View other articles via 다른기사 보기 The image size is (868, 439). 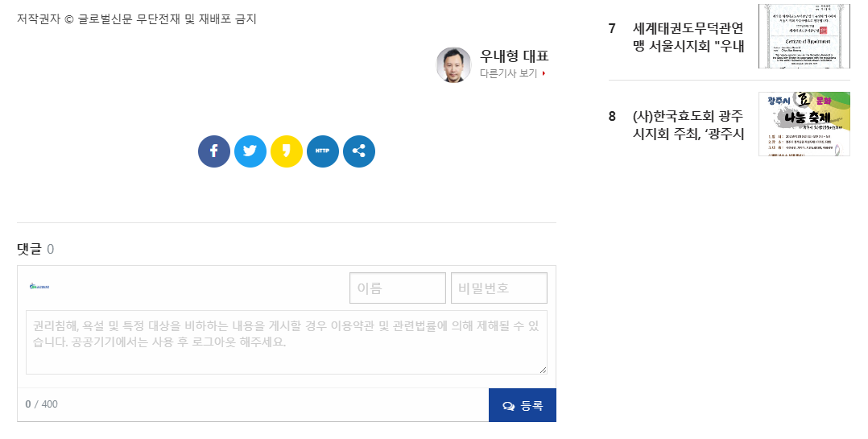512,73
